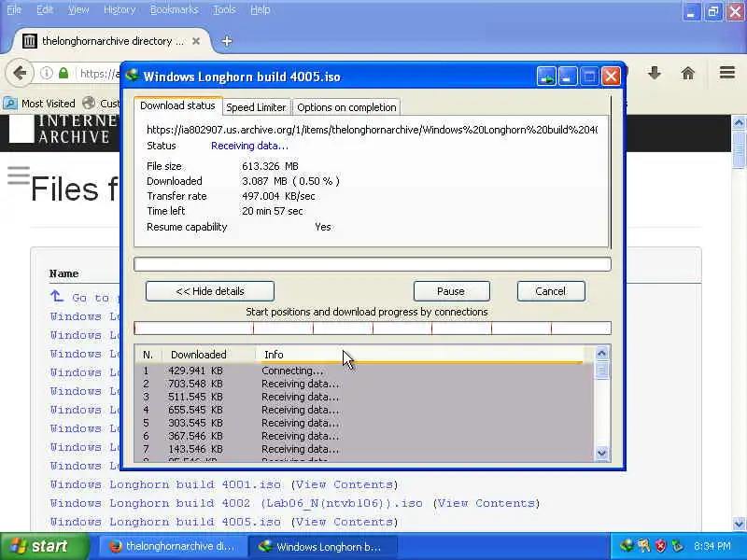
Task: Select connection row with 511.545 KB
Action: coord(364,397)
